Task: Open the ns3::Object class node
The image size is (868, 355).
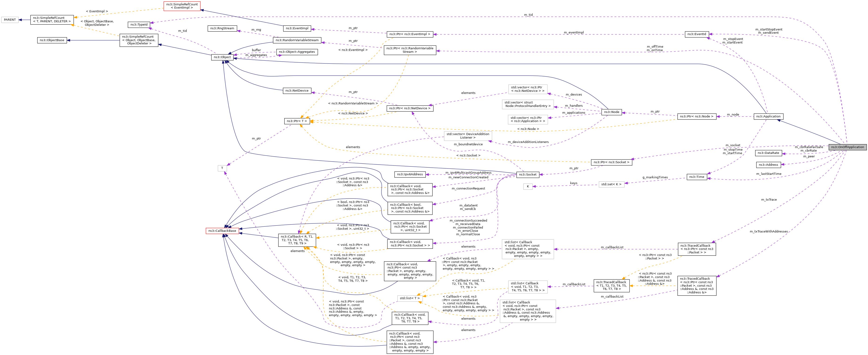Action: point(222,57)
